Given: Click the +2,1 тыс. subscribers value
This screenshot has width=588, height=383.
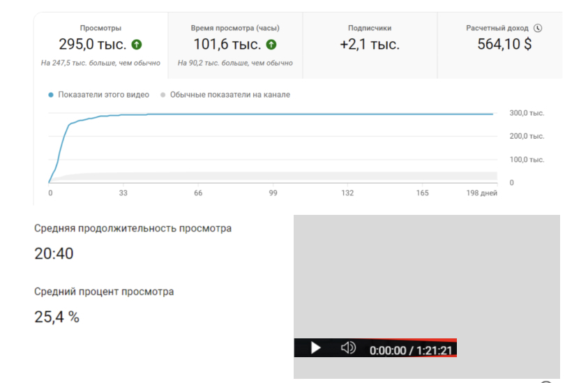Looking at the screenshot, I should point(370,45).
